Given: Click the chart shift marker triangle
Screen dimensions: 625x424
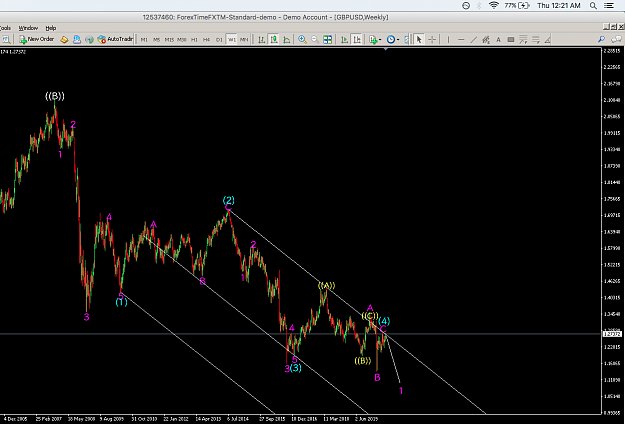Looking at the screenshot, I should pos(385,49).
